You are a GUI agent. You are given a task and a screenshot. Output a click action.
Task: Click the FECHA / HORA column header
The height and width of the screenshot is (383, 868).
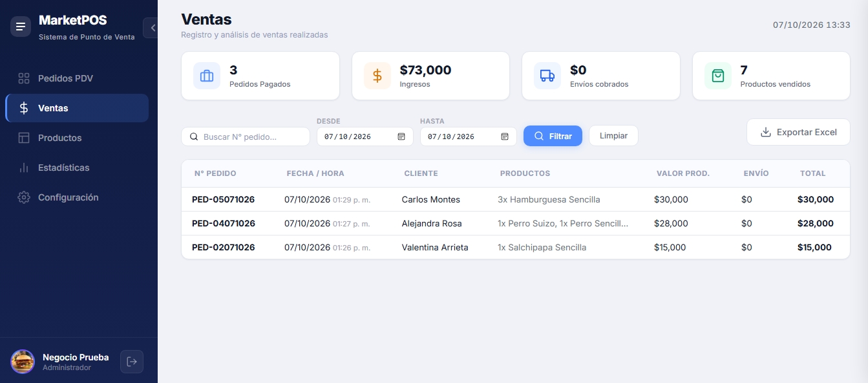click(315, 173)
